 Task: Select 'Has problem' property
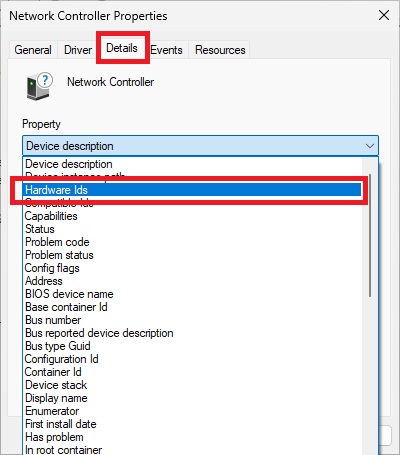(x=193, y=437)
